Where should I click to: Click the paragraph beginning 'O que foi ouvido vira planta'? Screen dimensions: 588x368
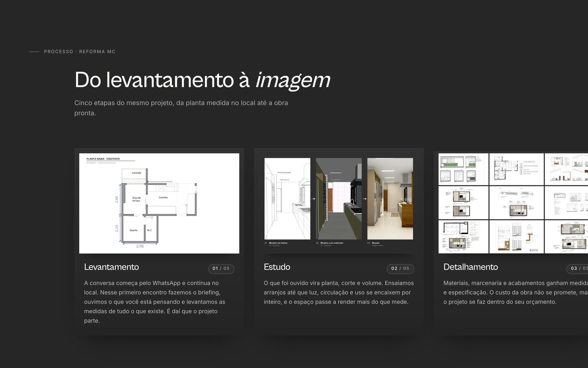339,293
